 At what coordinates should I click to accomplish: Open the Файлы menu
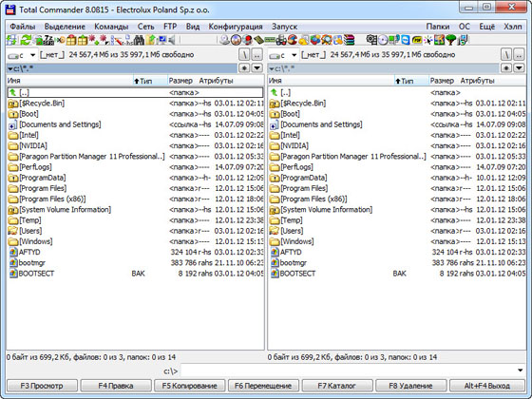23,27
